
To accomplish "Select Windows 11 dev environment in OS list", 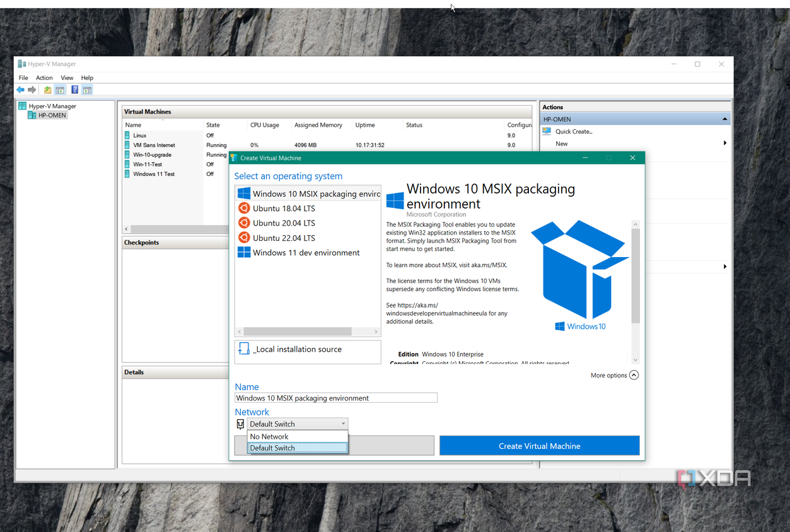I will (308, 252).
